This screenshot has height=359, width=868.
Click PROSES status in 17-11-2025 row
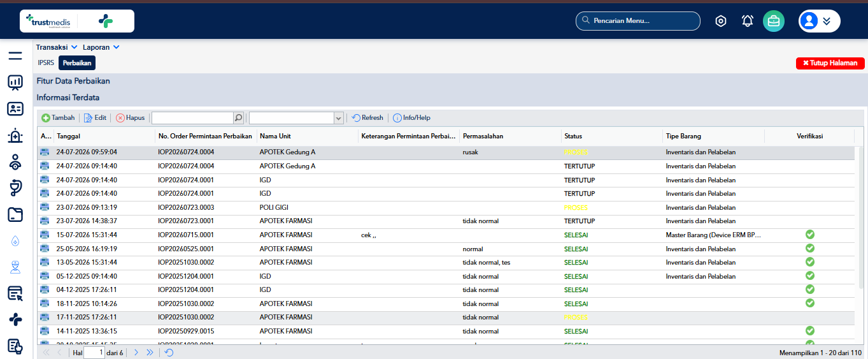point(576,317)
